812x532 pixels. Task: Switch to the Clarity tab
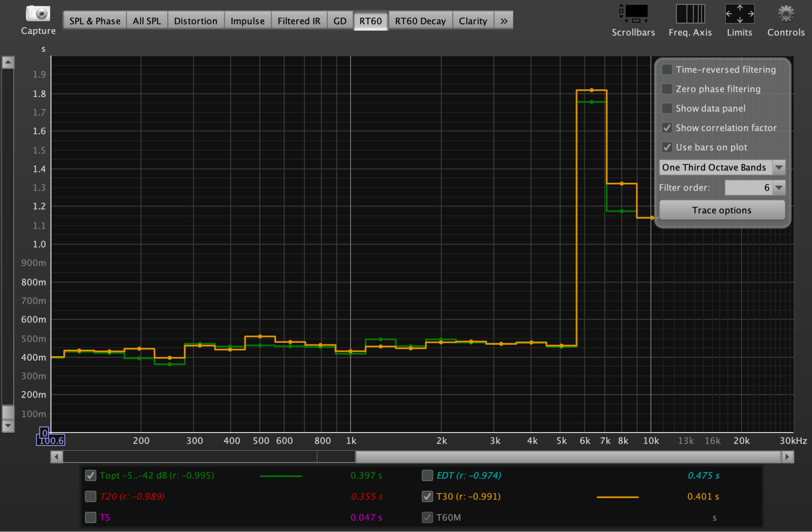472,21
